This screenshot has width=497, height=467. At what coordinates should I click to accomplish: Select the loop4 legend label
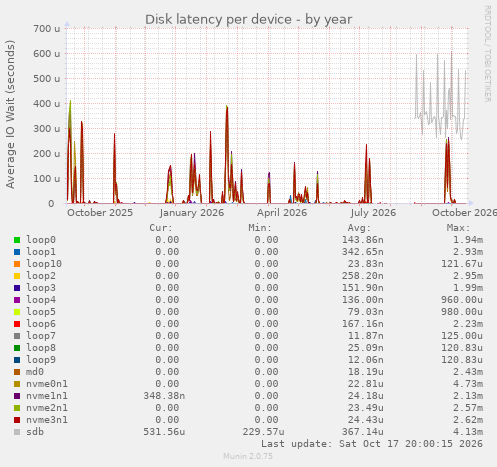(41, 300)
